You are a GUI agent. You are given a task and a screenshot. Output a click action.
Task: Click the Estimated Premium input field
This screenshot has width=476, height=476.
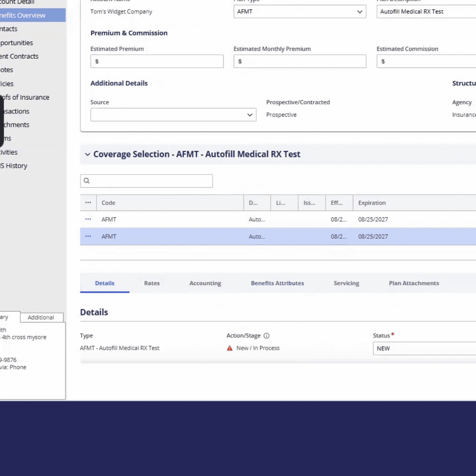157,61
